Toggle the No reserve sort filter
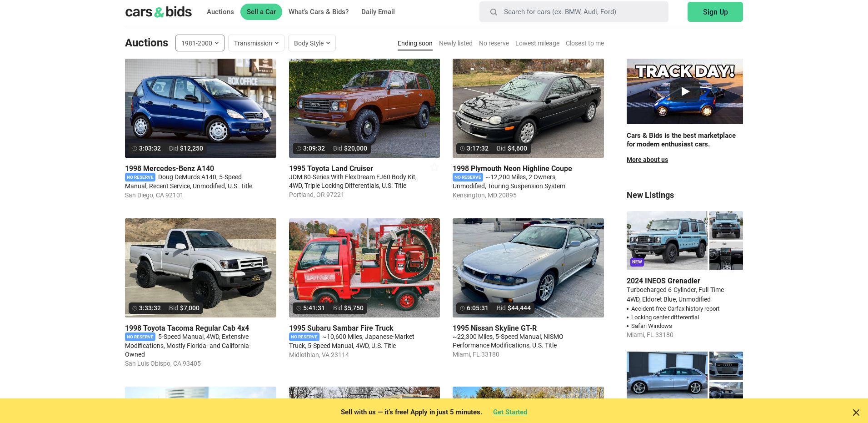This screenshot has width=868, height=423. point(494,43)
